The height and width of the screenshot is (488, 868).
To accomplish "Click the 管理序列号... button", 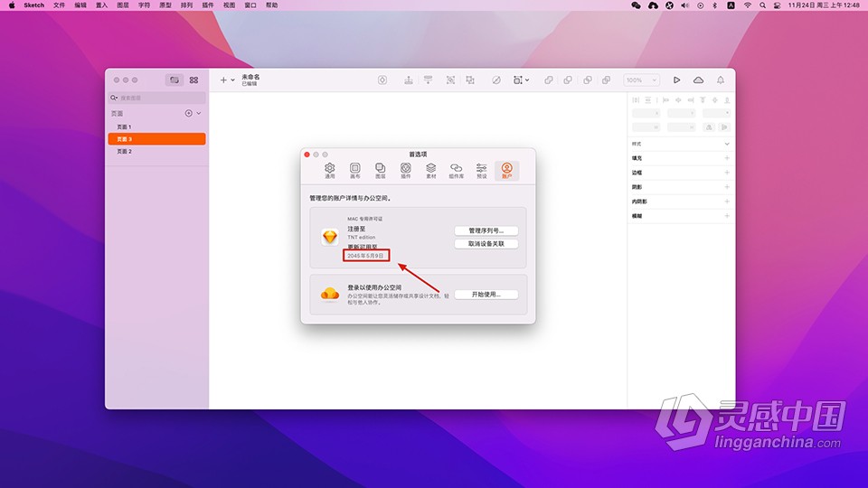I will point(486,230).
